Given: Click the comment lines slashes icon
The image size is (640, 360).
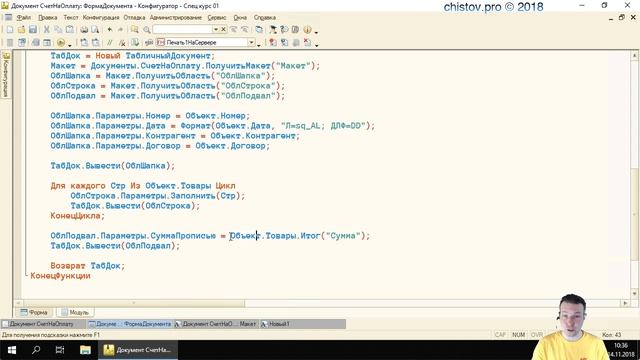Looking at the screenshot, I should point(109,42).
